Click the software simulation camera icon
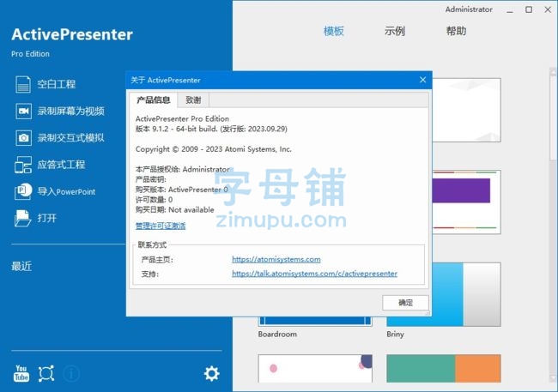The width and height of the screenshot is (558, 392). tap(23, 137)
